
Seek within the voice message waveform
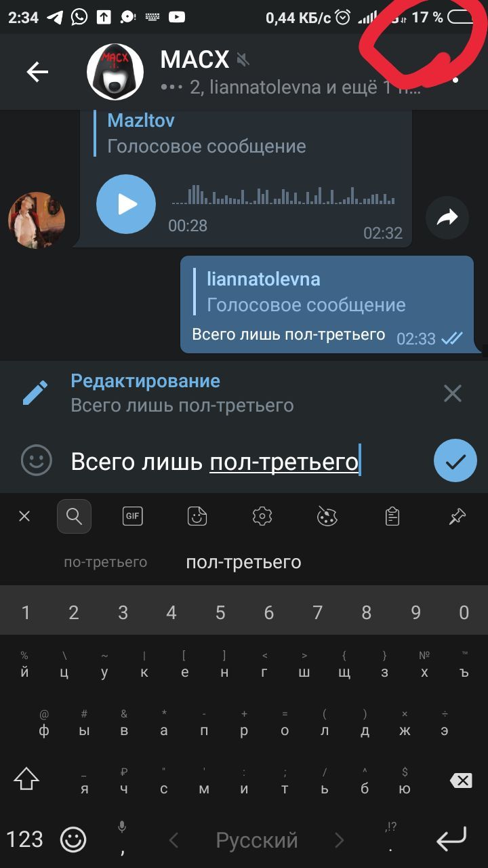click(283, 195)
